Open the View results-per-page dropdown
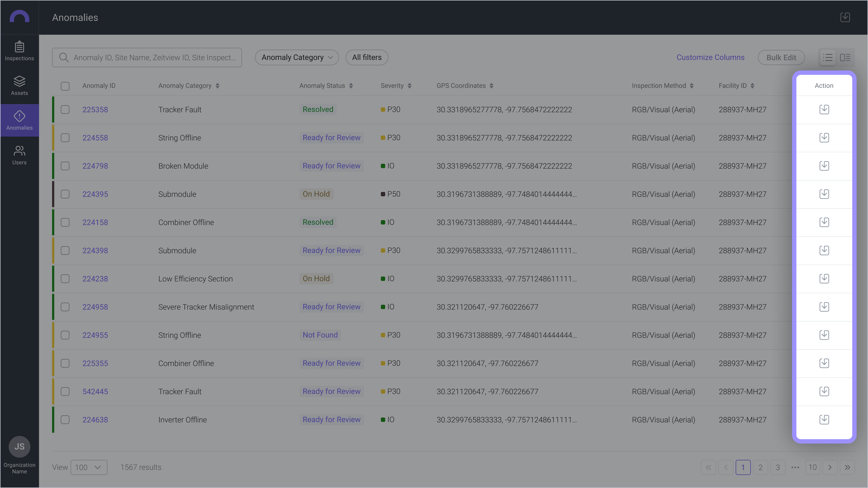 click(89, 467)
